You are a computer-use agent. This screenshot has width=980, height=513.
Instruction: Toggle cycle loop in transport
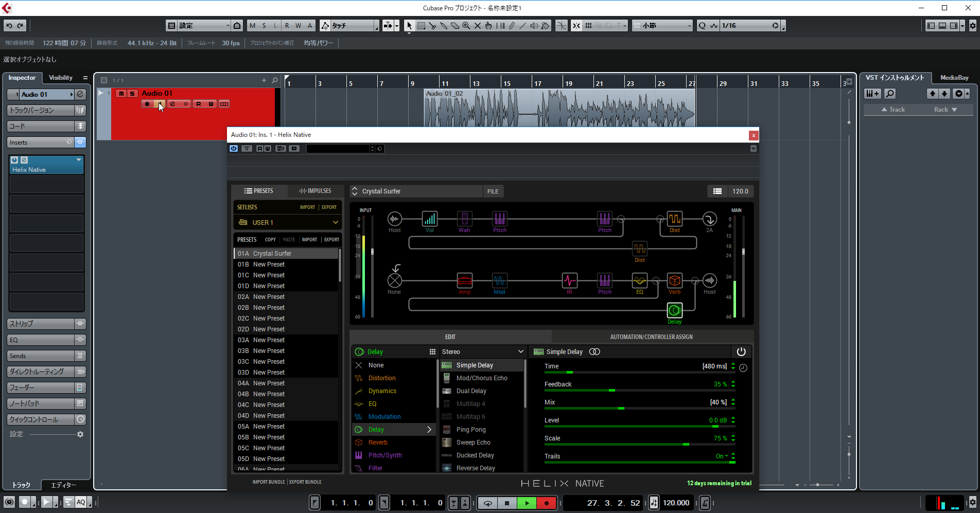[488, 503]
